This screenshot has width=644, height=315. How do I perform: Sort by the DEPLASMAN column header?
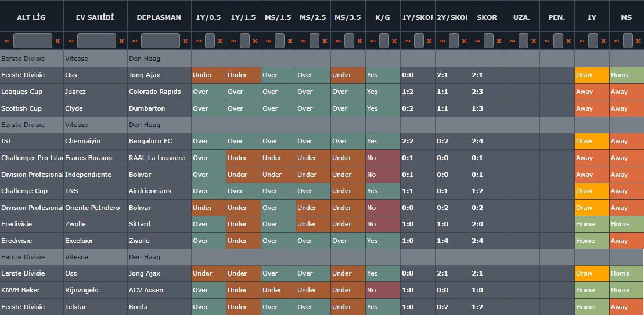(x=159, y=17)
